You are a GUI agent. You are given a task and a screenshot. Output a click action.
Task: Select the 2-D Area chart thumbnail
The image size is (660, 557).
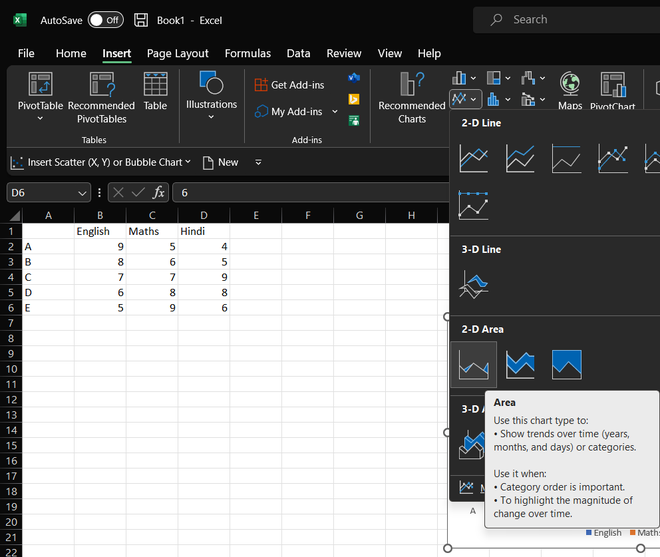473,365
